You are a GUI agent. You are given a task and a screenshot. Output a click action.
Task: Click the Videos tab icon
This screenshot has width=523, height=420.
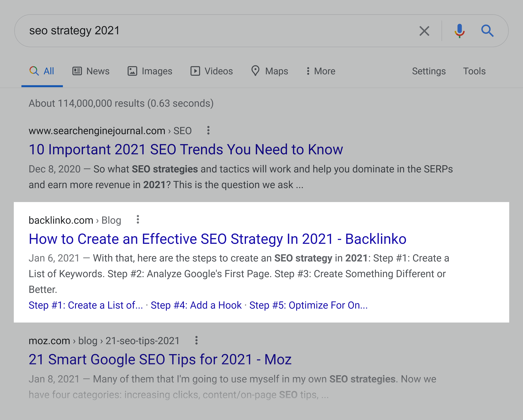pyautogui.click(x=195, y=71)
